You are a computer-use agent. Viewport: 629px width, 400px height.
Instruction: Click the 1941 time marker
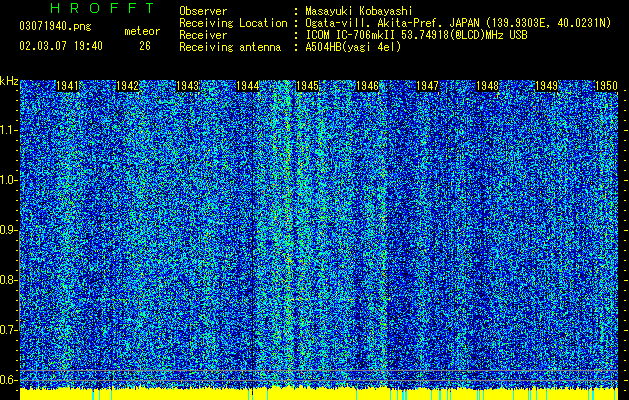[67, 86]
